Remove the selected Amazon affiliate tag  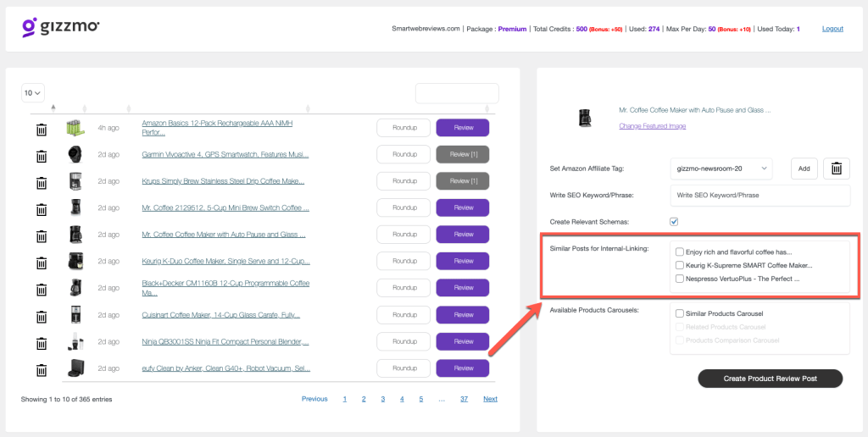click(x=836, y=169)
